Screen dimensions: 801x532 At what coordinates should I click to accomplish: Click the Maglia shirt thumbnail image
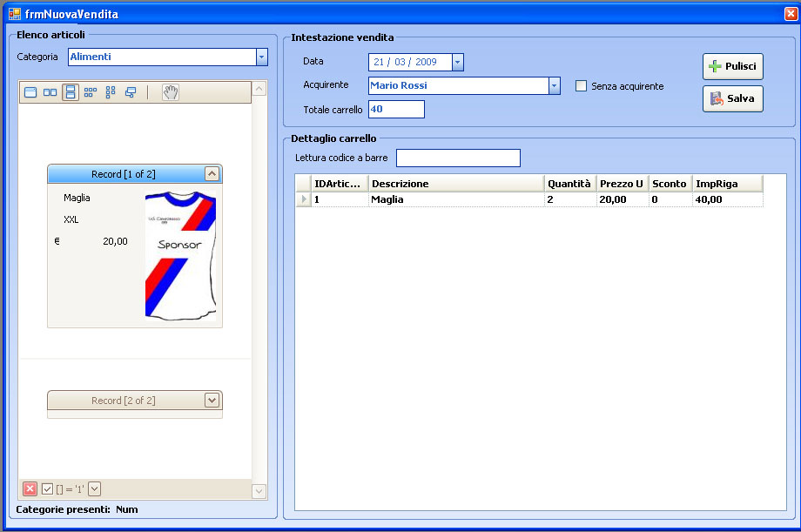(180, 257)
